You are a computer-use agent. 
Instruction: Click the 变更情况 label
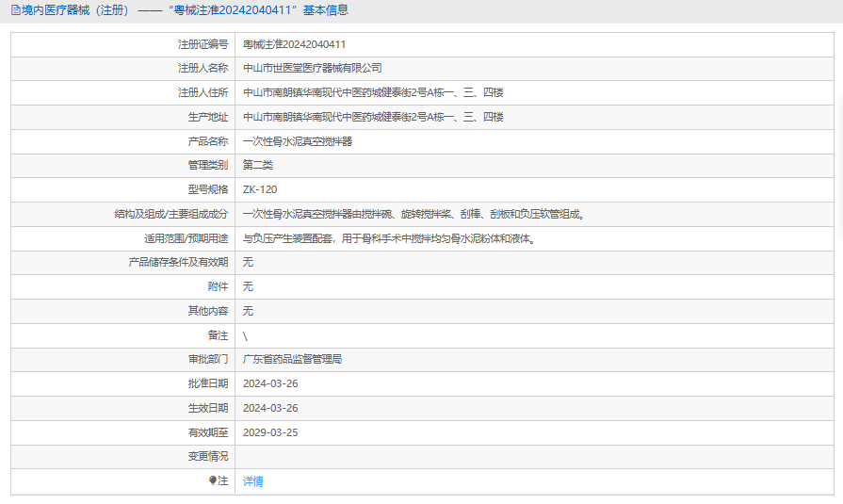[x=208, y=456]
